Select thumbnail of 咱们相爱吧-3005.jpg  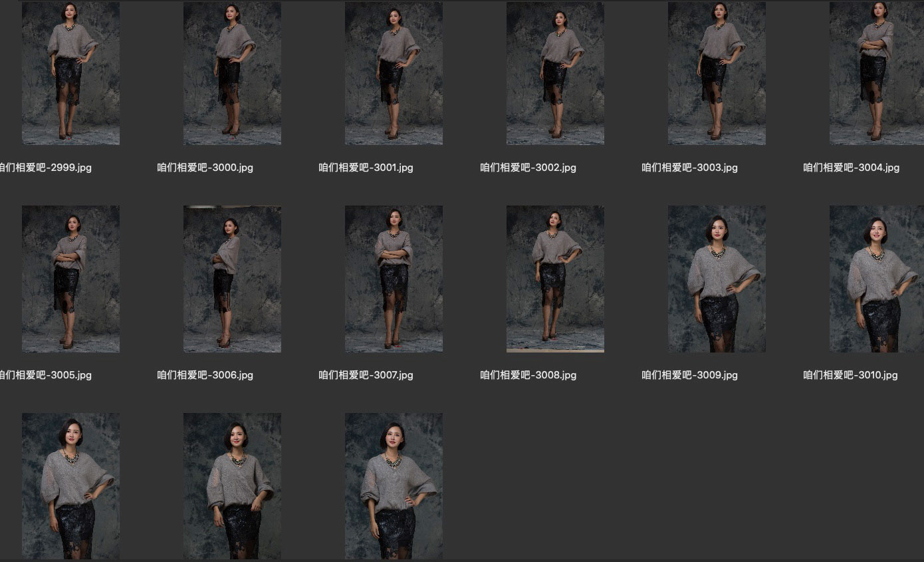coord(70,279)
